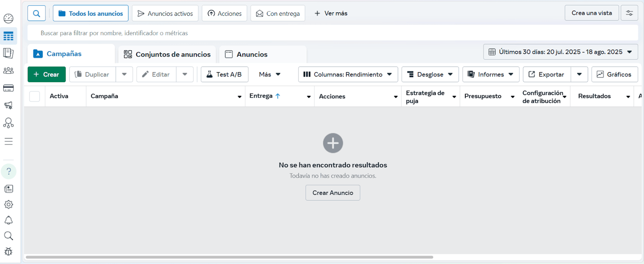Click the Exportar button
644x264 pixels.
coord(547,74)
